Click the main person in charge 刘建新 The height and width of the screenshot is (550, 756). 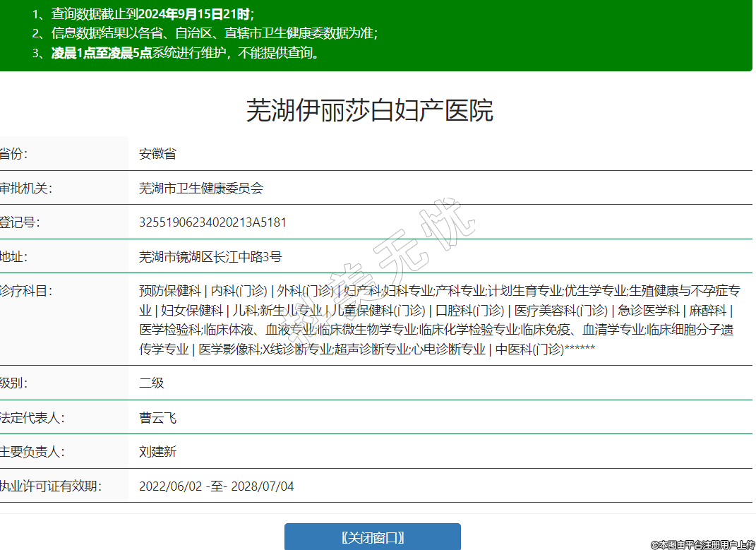tap(157, 452)
